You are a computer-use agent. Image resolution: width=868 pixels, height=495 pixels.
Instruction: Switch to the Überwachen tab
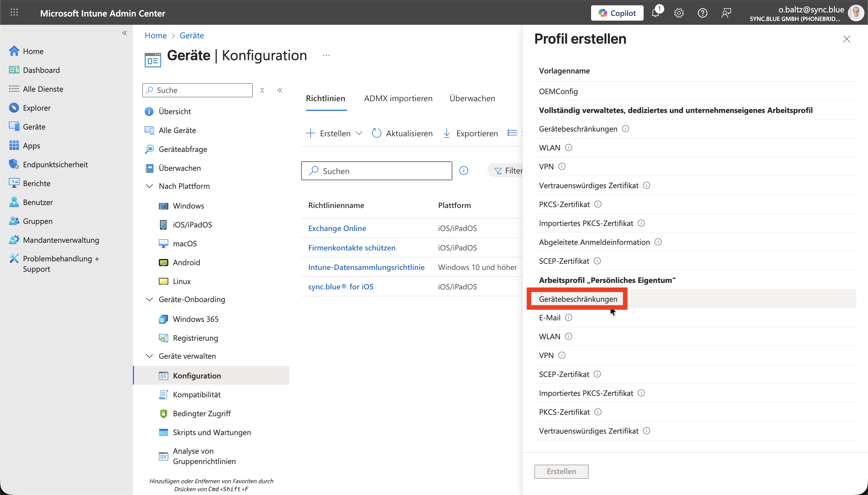472,98
